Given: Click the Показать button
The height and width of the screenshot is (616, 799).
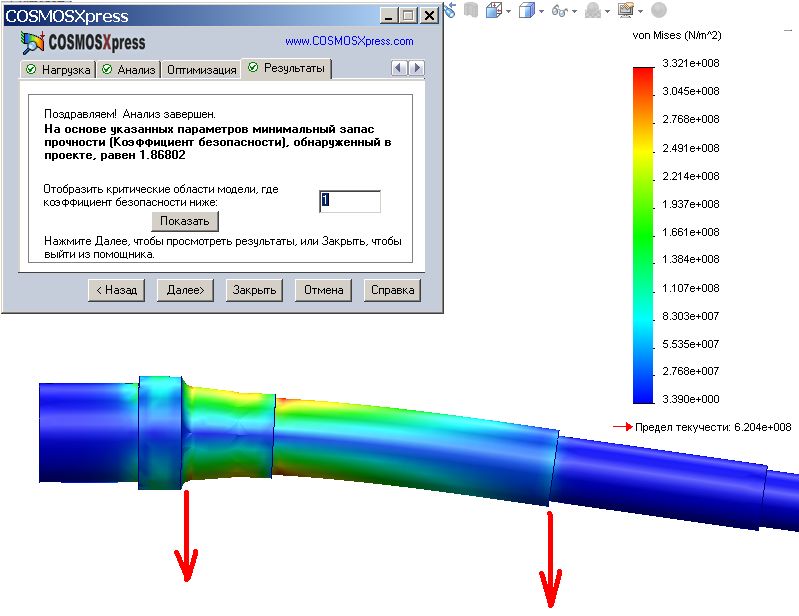Looking at the screenshot, I should coord(185,221).
